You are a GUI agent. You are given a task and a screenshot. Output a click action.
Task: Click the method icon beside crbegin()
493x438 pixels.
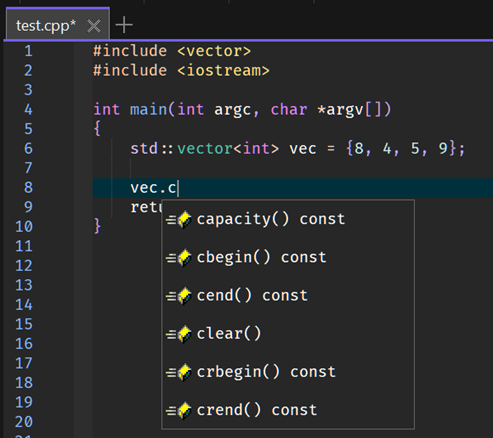pyautogui.click(x=179, y=373)
